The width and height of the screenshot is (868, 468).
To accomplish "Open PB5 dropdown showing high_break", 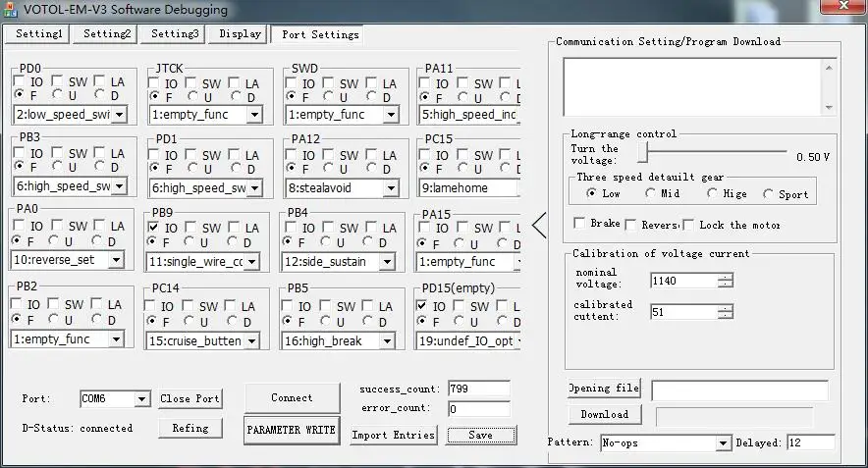I will [387, 341].
